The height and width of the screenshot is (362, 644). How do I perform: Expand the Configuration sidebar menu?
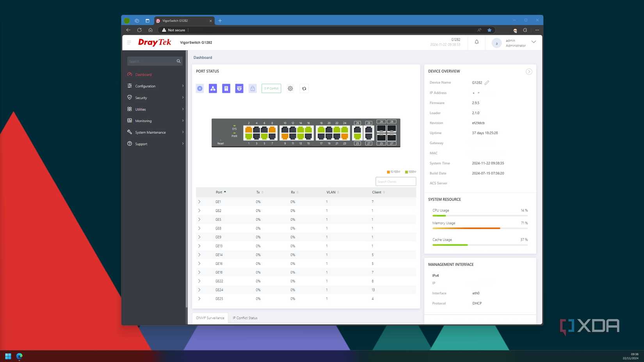click(x=145, y=86)
